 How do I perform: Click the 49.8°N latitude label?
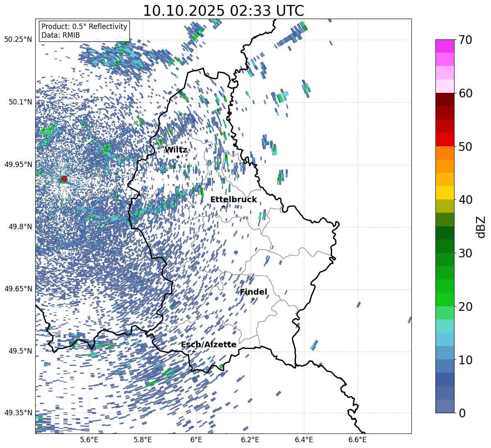click(20, 227)
